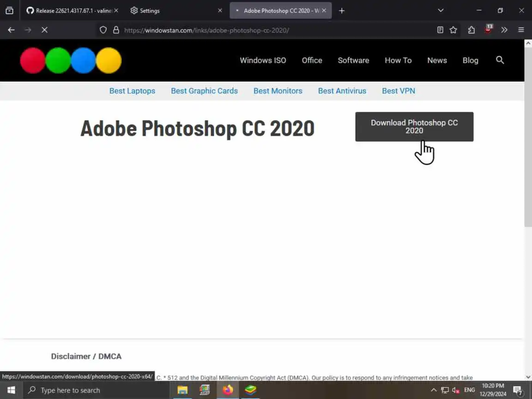Open the network icon in system tray

[x=445, y=390]
